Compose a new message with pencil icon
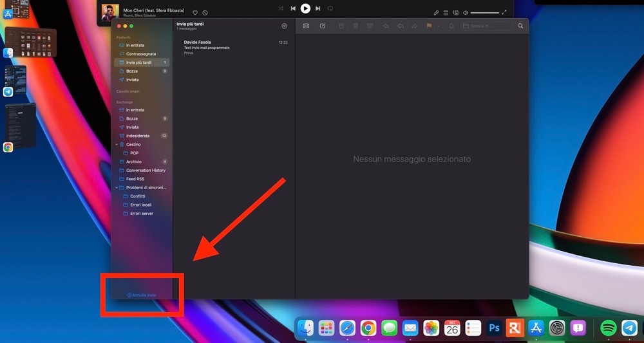This screenshot has width=644, height=343. pos(323,26)
